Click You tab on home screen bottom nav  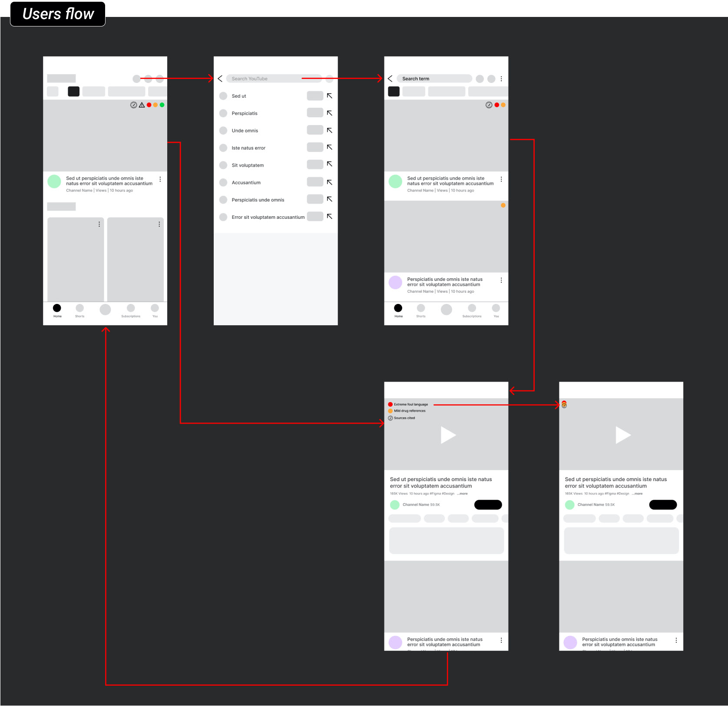(155, 310)
